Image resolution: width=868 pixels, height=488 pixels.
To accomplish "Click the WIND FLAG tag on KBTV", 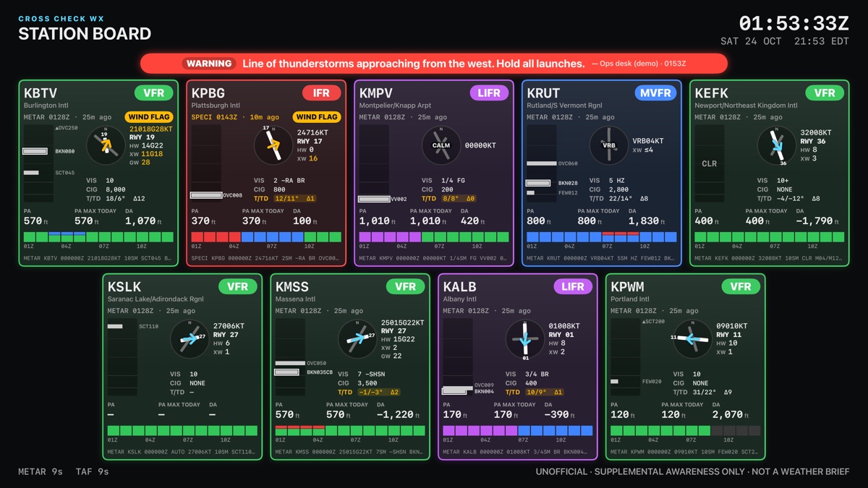I will coord(149,116).
